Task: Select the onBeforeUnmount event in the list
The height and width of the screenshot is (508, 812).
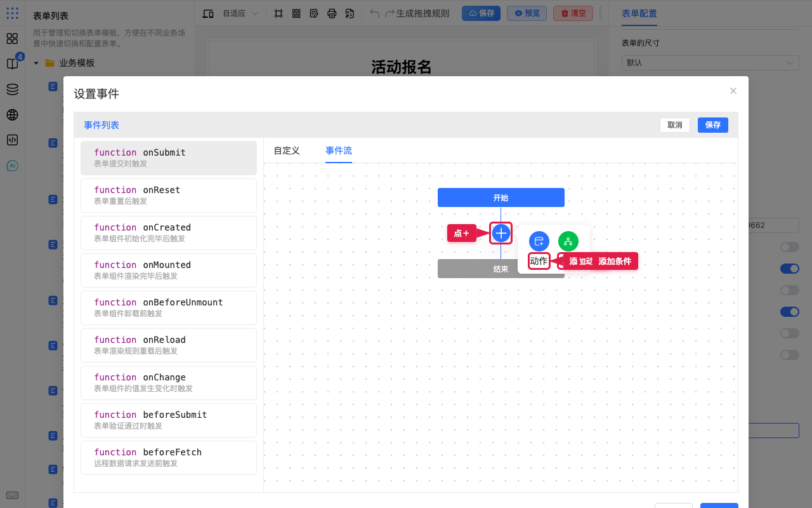Action: pyautogui.click(x=169, y=308)
